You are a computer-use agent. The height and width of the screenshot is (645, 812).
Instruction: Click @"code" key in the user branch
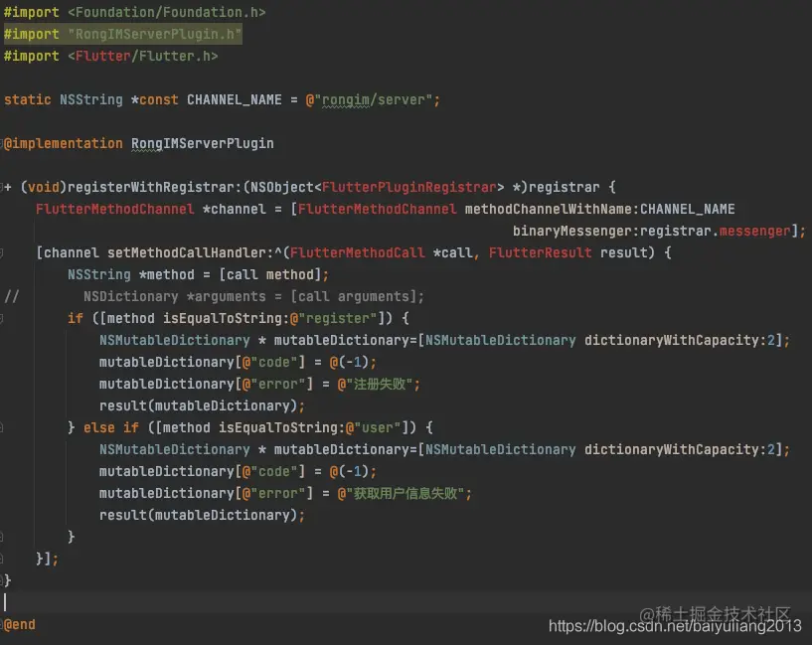[269, 471]
